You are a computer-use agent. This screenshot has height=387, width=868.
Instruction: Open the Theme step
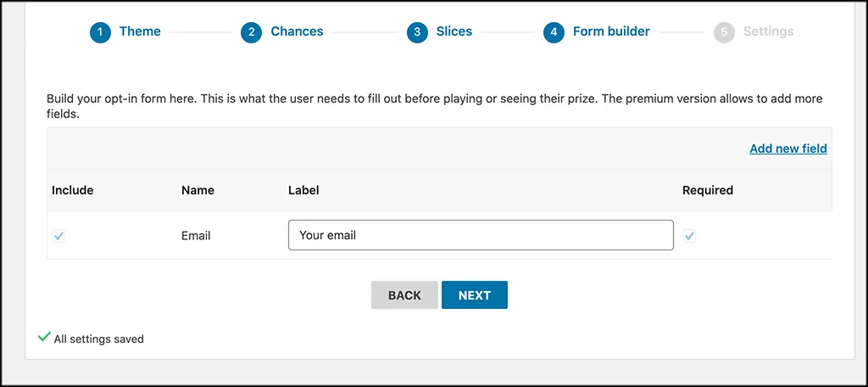pyautogui.click(x=140, y=31)
